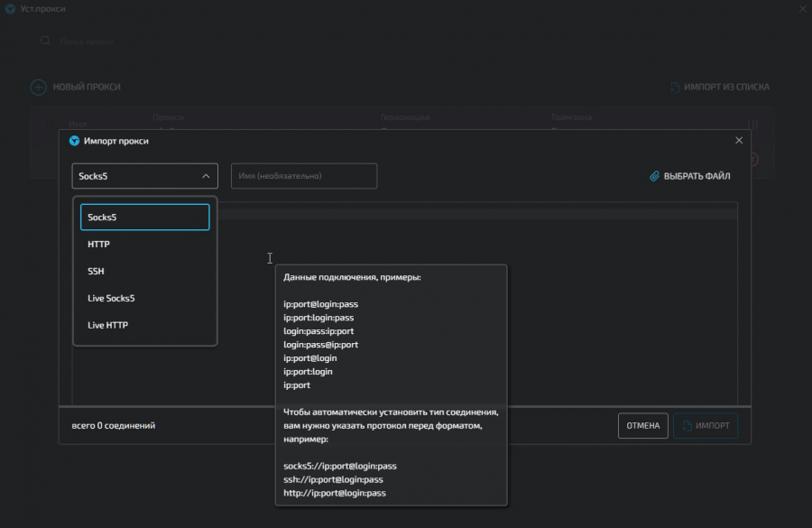Click the proxy search field in background
The height and width of the screenshot is (528, 812).
click(x=87, y=42)
